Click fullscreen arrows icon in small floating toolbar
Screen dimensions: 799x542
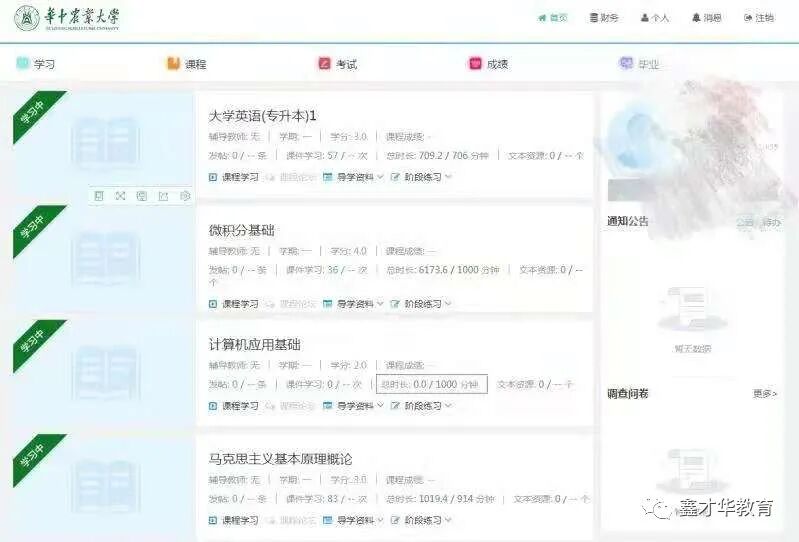tap(120, 196)
